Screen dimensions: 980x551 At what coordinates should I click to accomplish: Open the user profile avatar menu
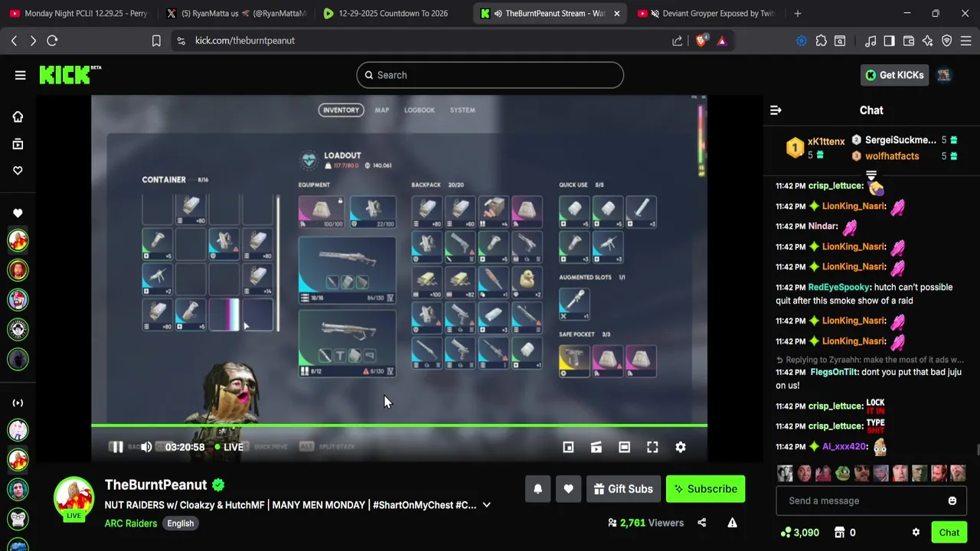coord(944,75)
